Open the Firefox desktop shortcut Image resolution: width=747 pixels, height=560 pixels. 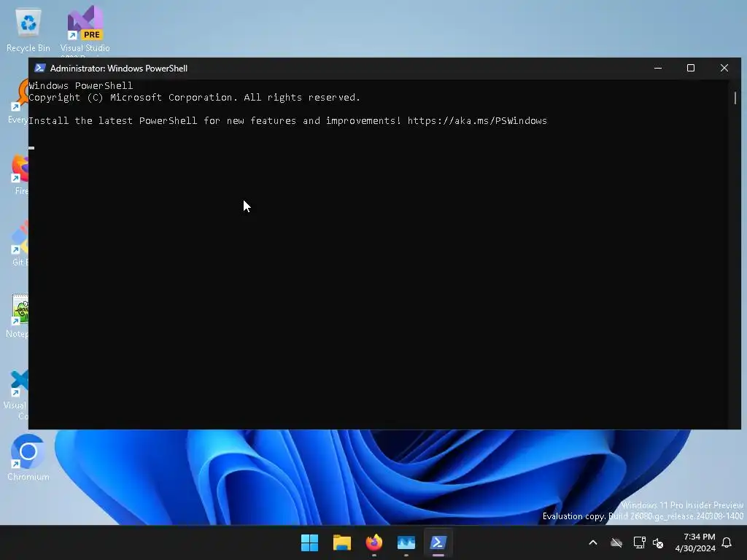(20, 174)
